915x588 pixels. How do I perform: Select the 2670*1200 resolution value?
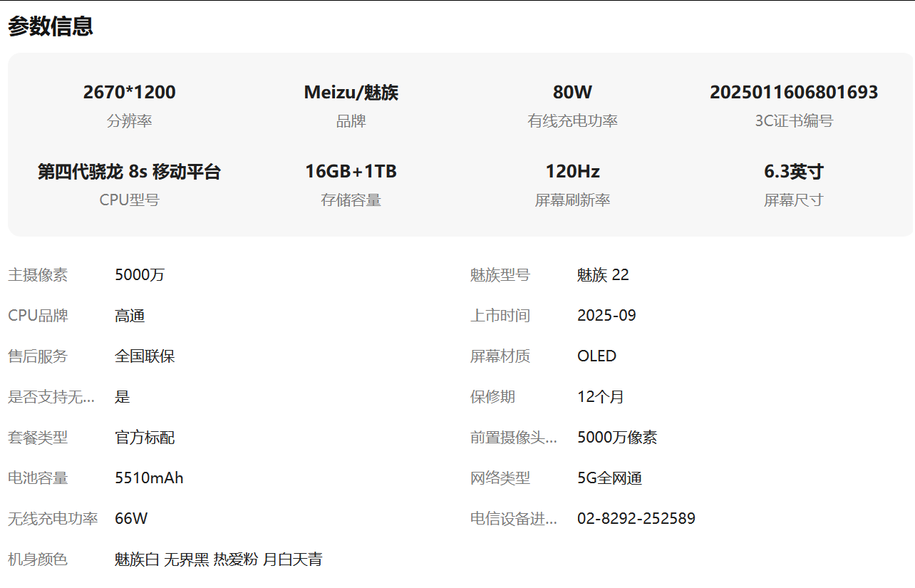[x=129, y=93]
